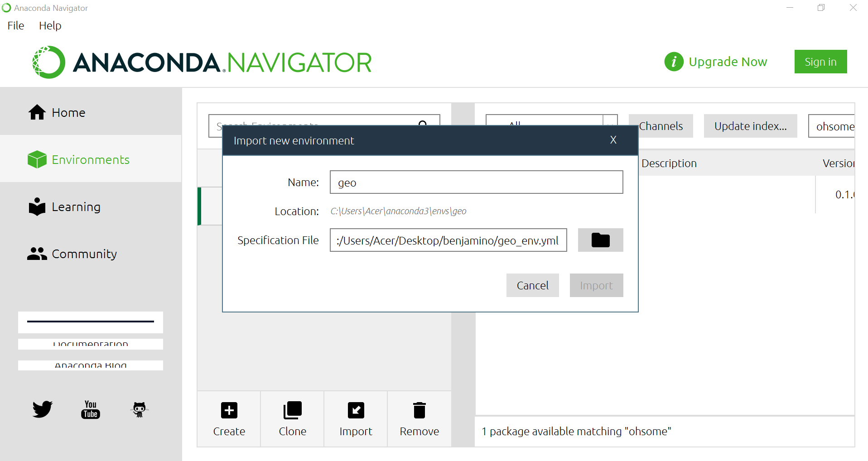Click the Update index... button
Screen dimensions: 868x461
(751, 126)
